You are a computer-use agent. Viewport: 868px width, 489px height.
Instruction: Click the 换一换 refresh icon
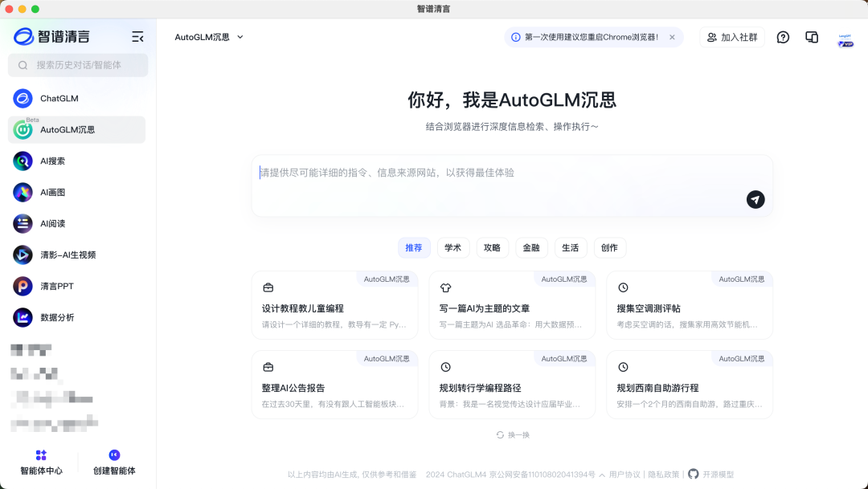click(x=500, y=434)
